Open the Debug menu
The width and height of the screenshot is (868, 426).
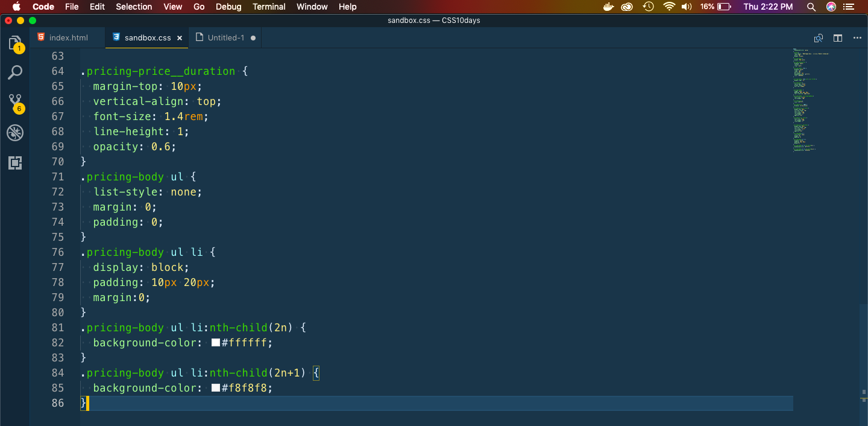pos(228,7)
